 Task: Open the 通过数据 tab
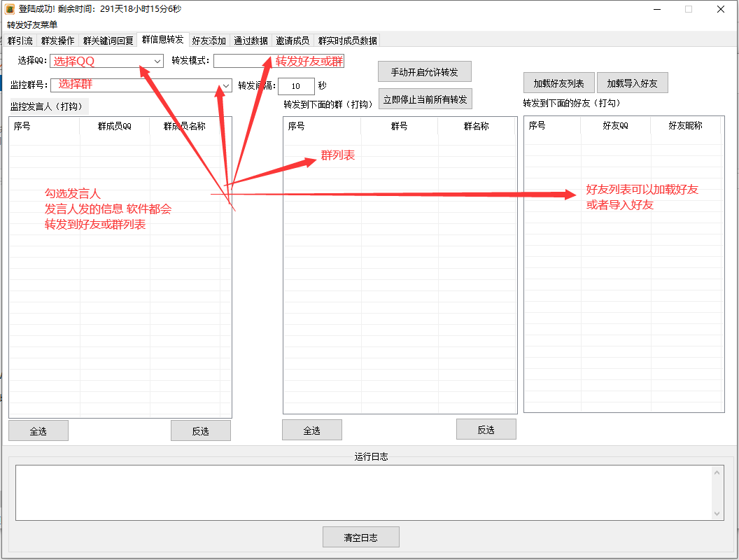[251, 41]
